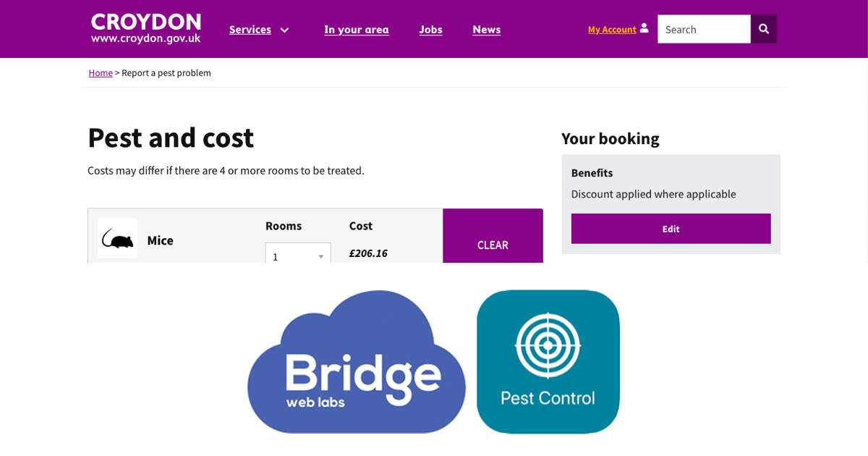Image resolution: width=868 pixels, height=456 pixels.
Task: Select the News menu item
Action: [x=486, y=30]
